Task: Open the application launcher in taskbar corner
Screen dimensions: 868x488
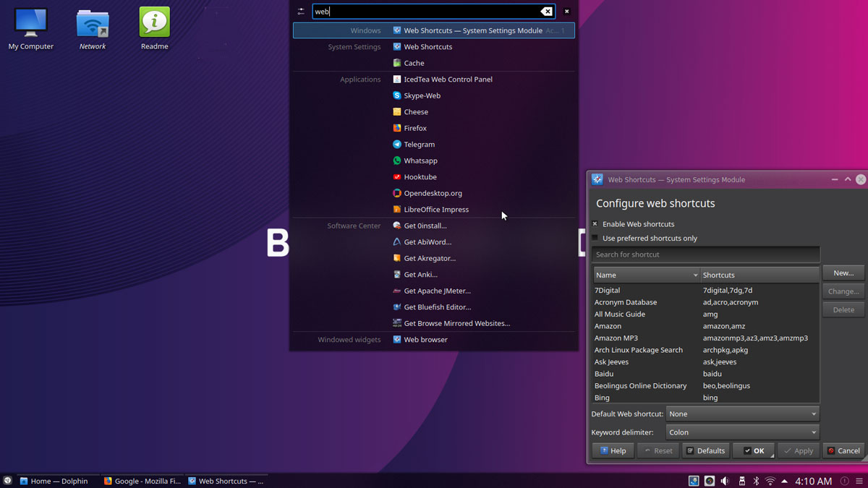Action: point(7,481)
